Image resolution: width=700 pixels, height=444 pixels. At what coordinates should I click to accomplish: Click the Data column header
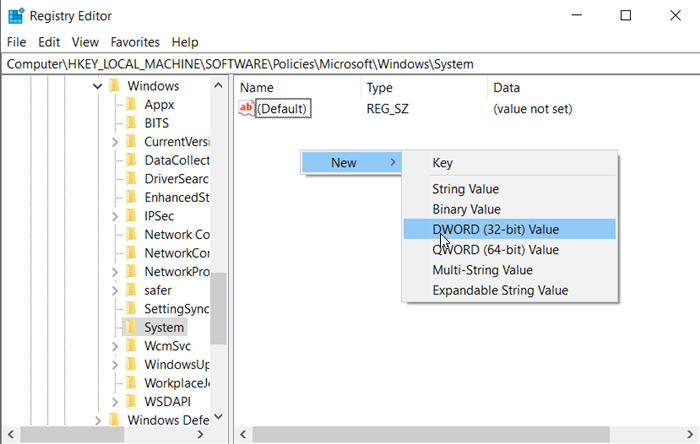(507, 88)
